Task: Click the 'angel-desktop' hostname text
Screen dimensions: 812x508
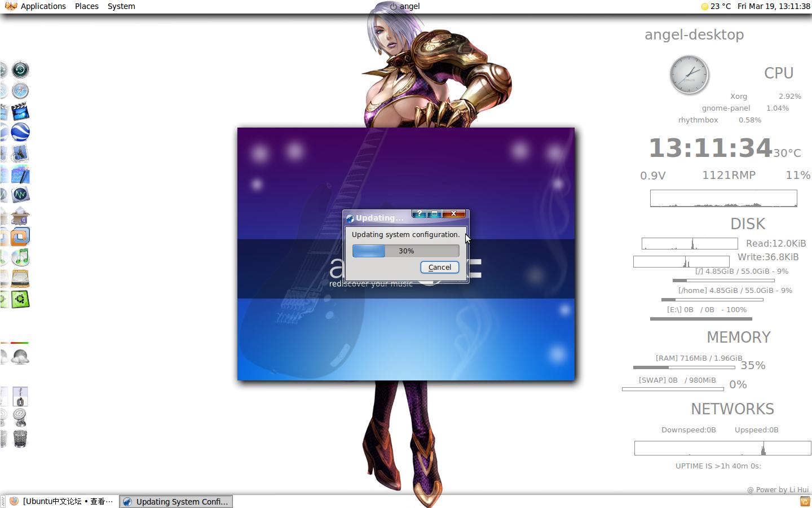Action: pyautogui.click(x=694, y=34)
